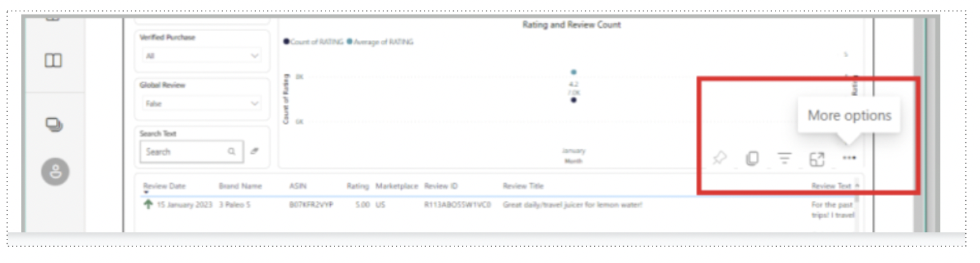Click the magnifier icon in Search box
This screenshot has height=263, width=980.
(232, 152)
